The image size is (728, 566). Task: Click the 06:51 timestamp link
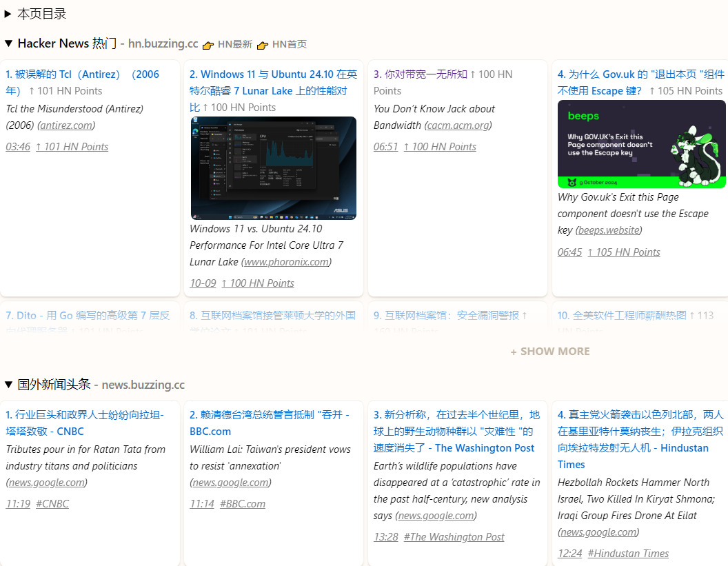(386, 147)
